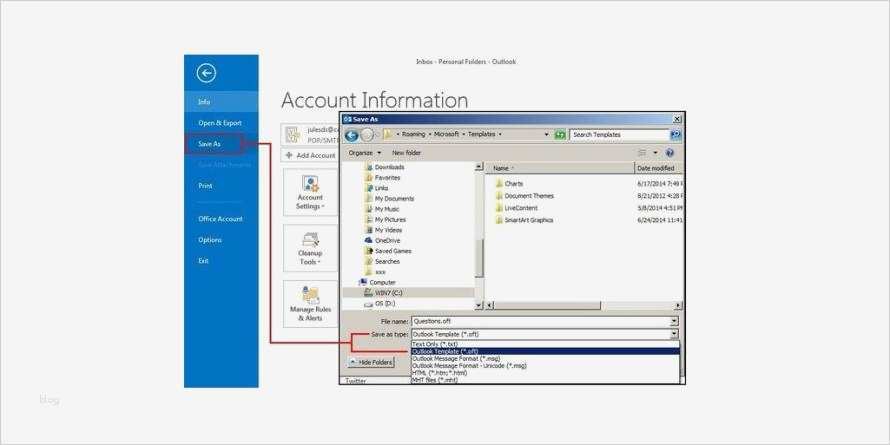Refresh the folder with green arrows icon
The width and height of the screenshot is (890, 445).
(560, 135)
